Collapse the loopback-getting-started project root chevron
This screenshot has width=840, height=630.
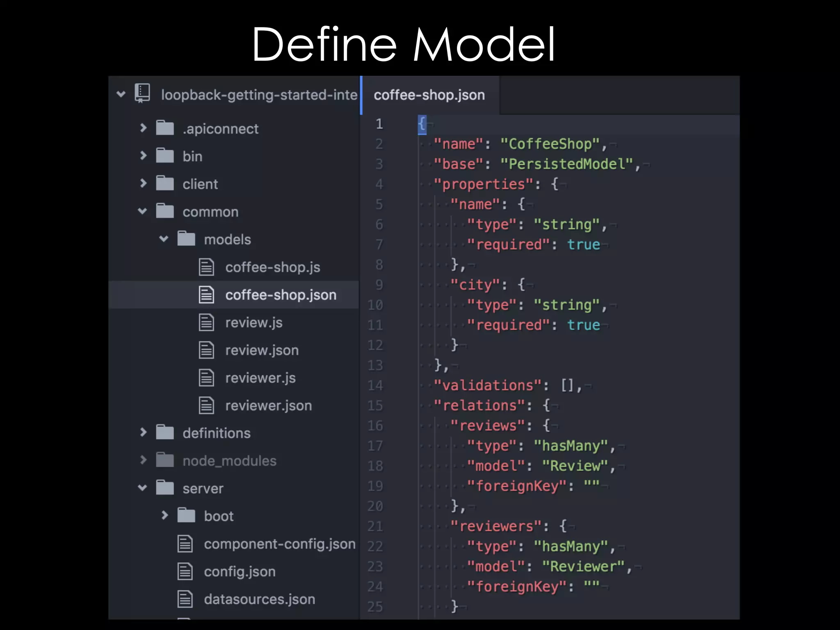tap(121, 94)
